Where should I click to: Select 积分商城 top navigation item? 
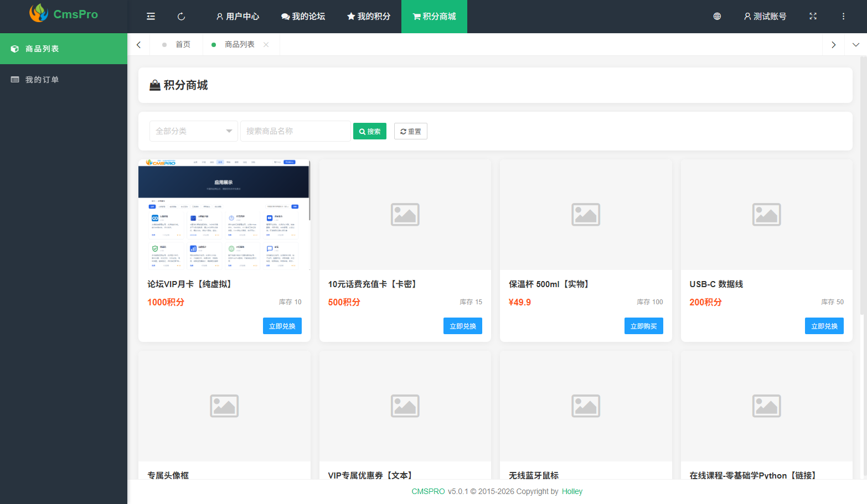click(434, 17)
